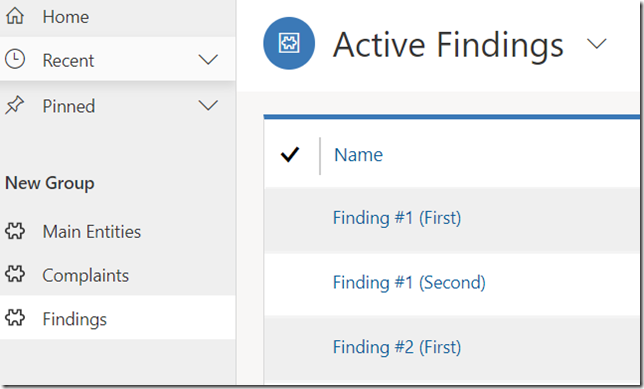Click the Active Findings view title
The width and height of the screenshot is (644, 389).
[448, 44]
